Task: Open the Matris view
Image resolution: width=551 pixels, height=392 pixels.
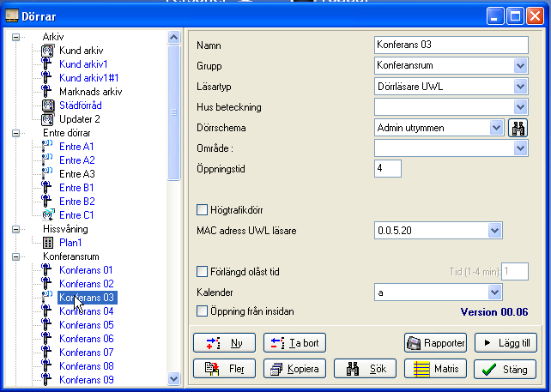Action: (x=435, y=369)
